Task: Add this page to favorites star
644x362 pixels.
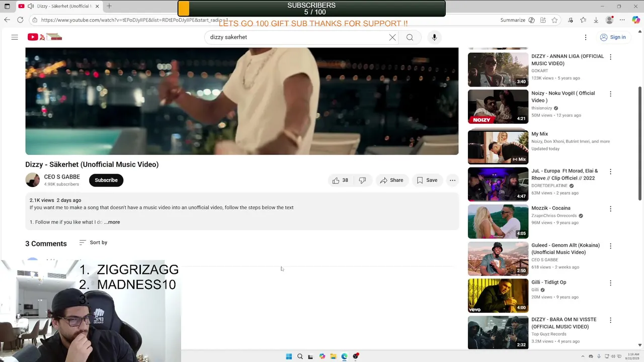Action: click(554, 20)
